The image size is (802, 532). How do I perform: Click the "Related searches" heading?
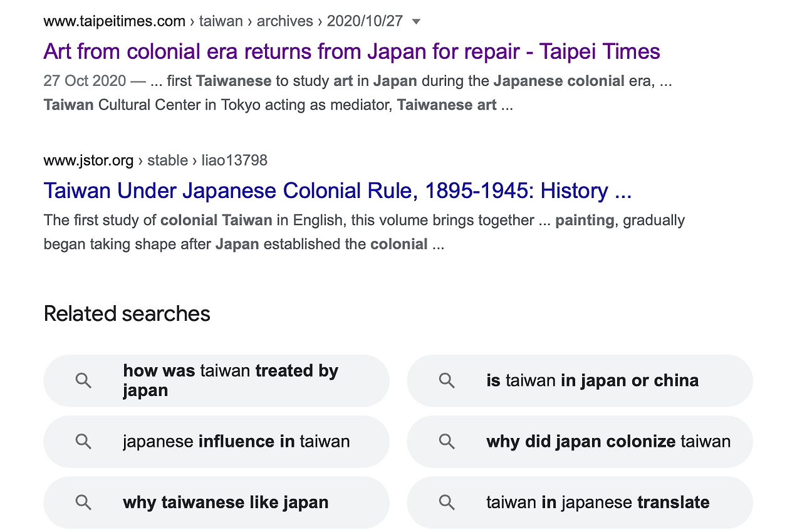coord(127,313)
